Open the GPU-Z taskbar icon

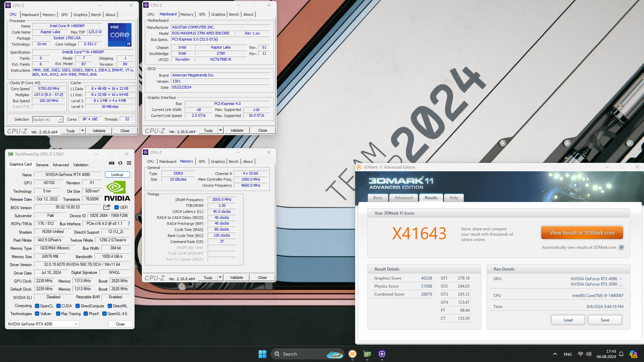tap(367, 354)
